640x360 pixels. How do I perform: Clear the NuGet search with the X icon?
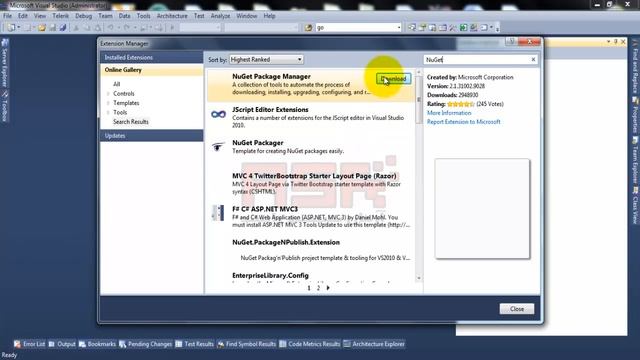coord(533,60)
